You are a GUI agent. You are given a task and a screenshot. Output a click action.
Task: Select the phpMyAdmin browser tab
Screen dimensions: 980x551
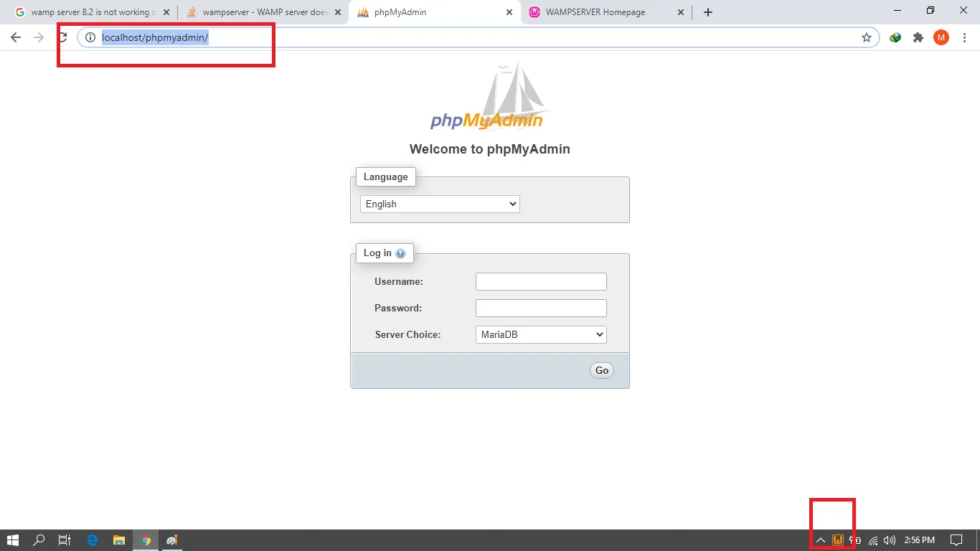(434, 12)
